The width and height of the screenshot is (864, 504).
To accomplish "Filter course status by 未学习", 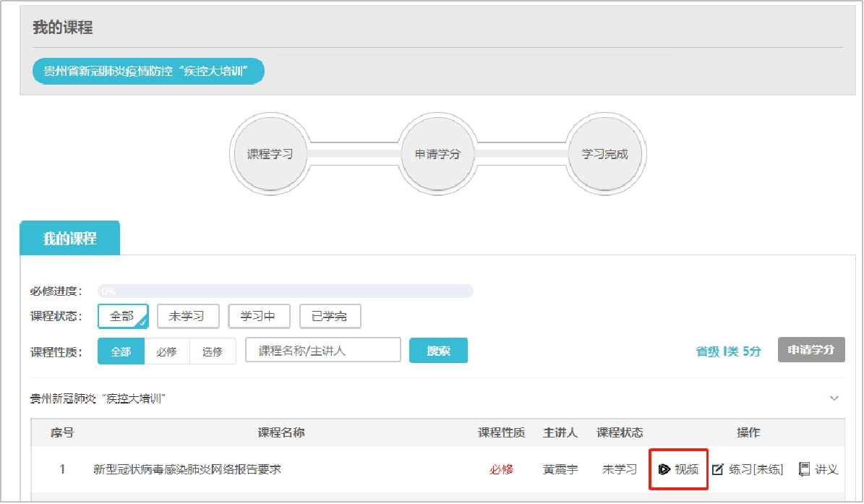I will click(x=187, y=316).
